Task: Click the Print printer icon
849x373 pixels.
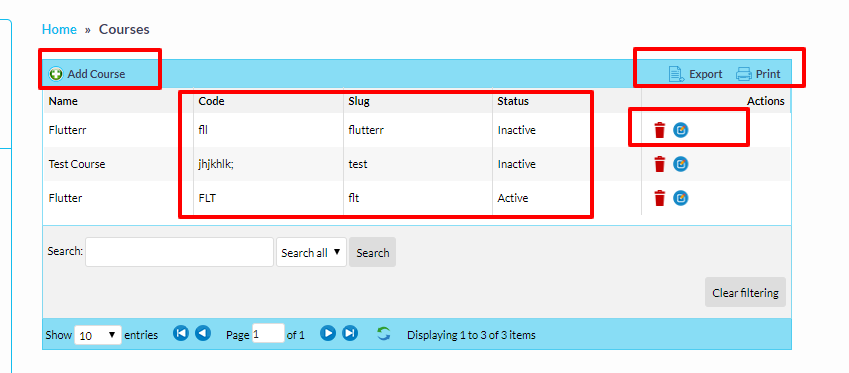Action: (x=744, y=74)
